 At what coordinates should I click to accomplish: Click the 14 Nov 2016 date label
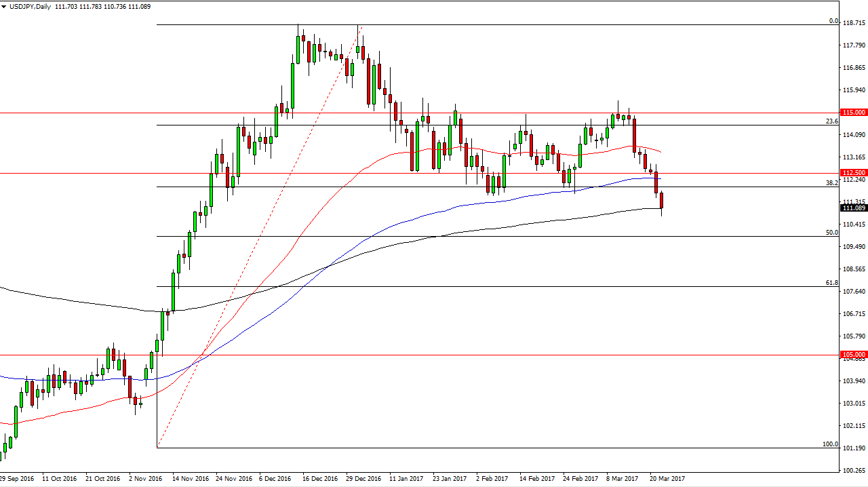[x=191, y=479]
